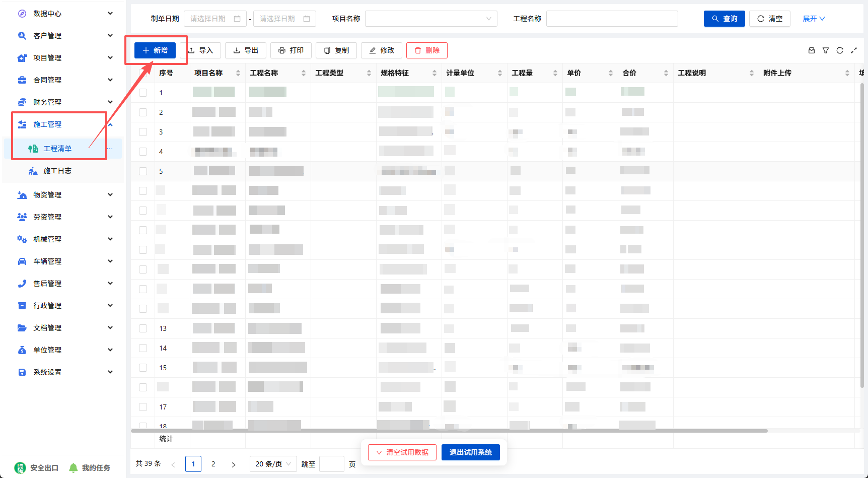Open 安全出口 at bottom left
Screen dimensions: 868x478
(37, 468)
